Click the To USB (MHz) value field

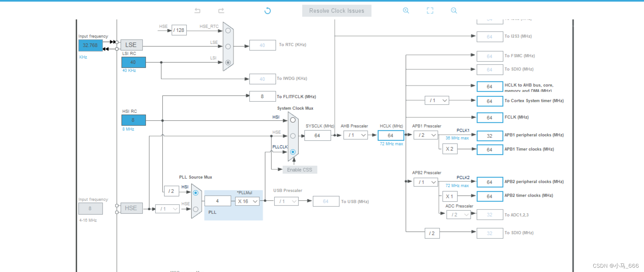point(326,201)
